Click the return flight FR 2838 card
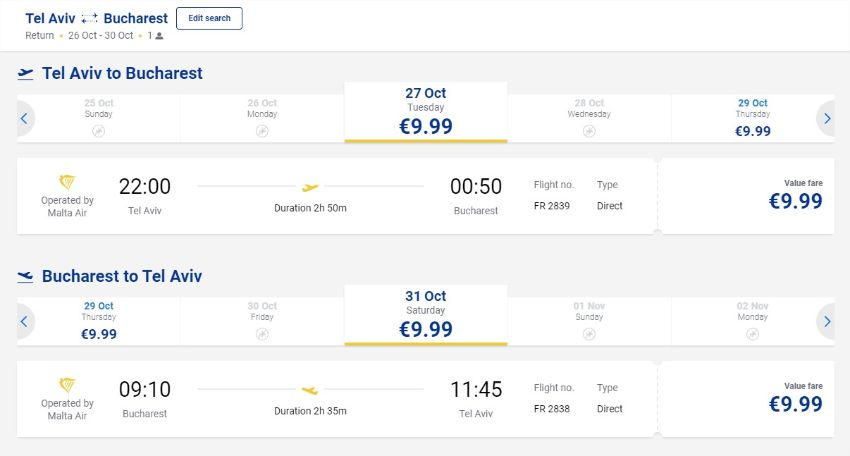The image size is (850, 456). [x=336, y=399]
